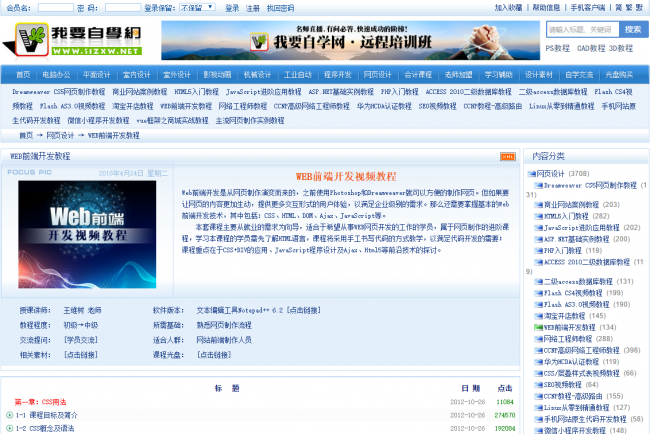The width and height of the screenshot is (650, 434).
Task: Select 网页设计 in the blue navigation bar
Action: [x=378, y=75]
